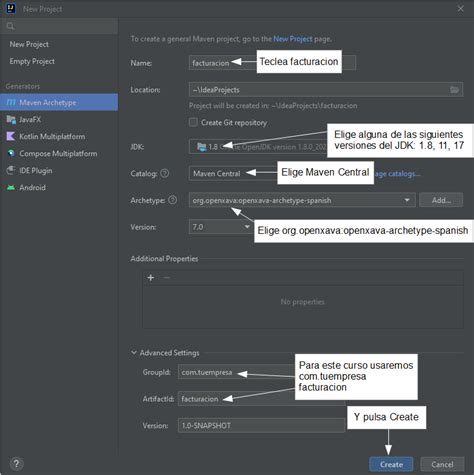
Task: Click the Create button
Action: [391, 464]
